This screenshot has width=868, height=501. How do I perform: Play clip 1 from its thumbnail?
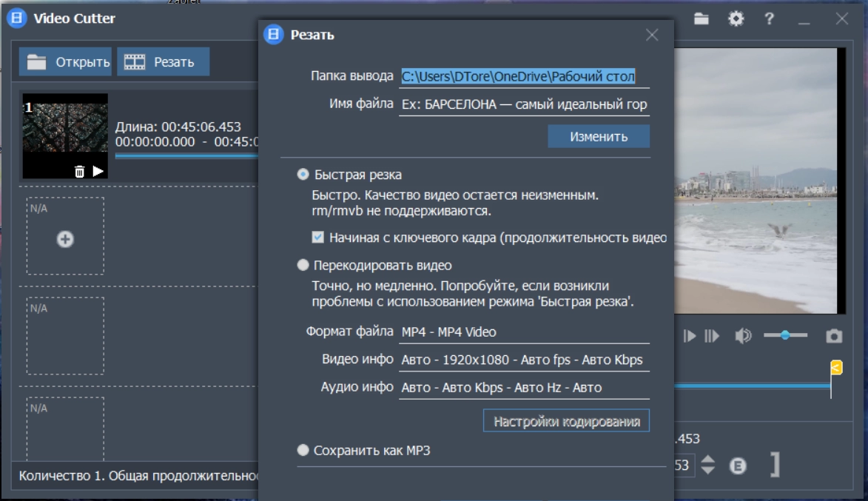pos(98,172)
